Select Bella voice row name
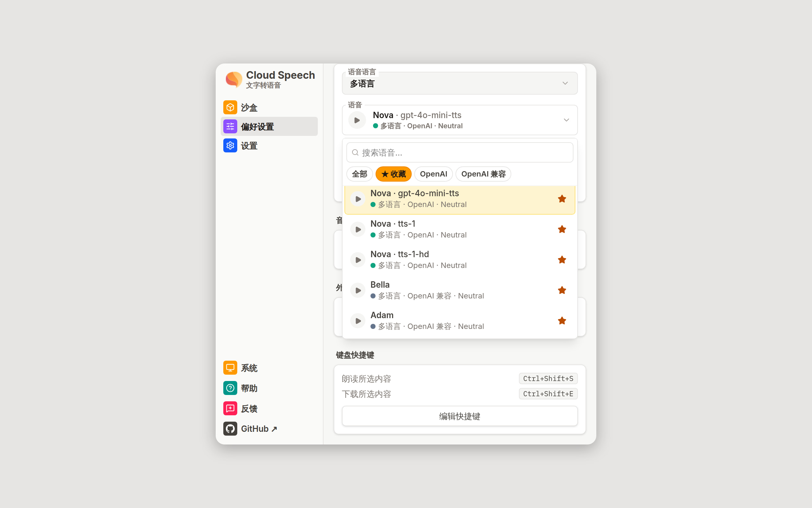The height and width of the screenshot is (508, 812). point(380,284)
